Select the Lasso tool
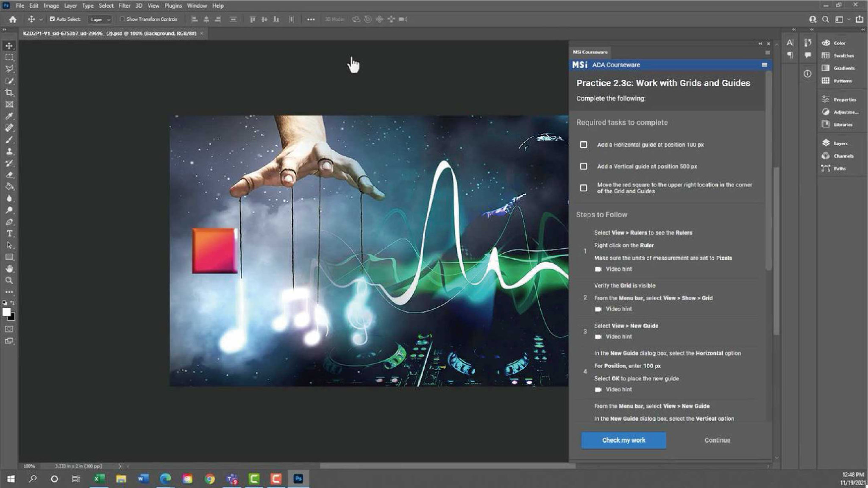 pyautogui.click(x=9, y=69)
